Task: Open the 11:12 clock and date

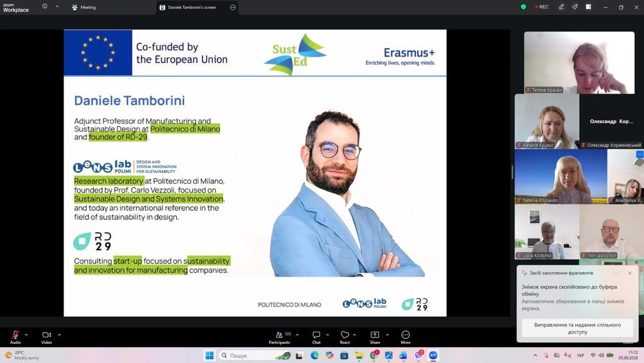Action: tap(629, 355)
